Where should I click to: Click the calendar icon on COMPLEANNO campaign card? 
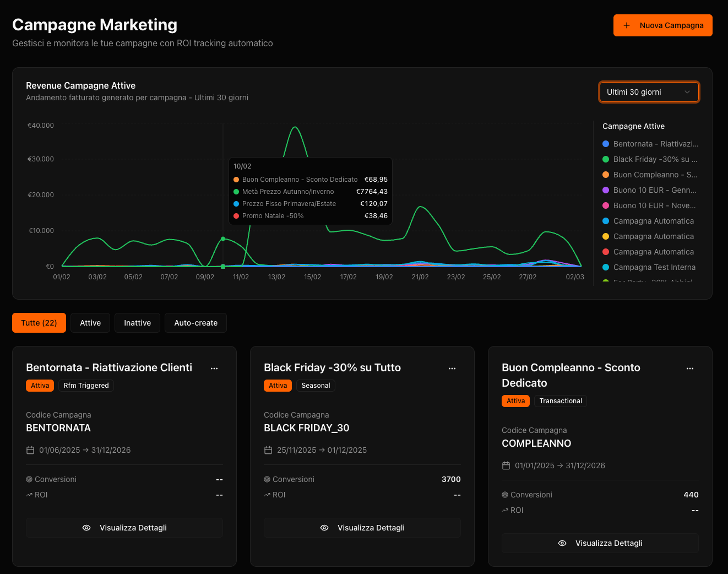[506, 465]
